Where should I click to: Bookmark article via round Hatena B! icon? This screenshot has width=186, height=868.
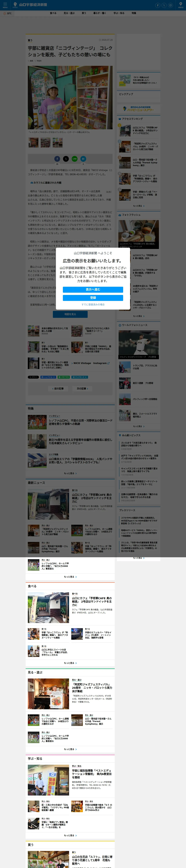point(83,159)
